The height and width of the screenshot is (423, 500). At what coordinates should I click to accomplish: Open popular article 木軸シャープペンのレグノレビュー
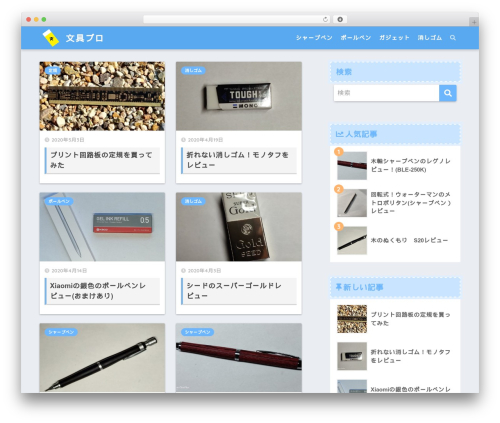point(411,165)
